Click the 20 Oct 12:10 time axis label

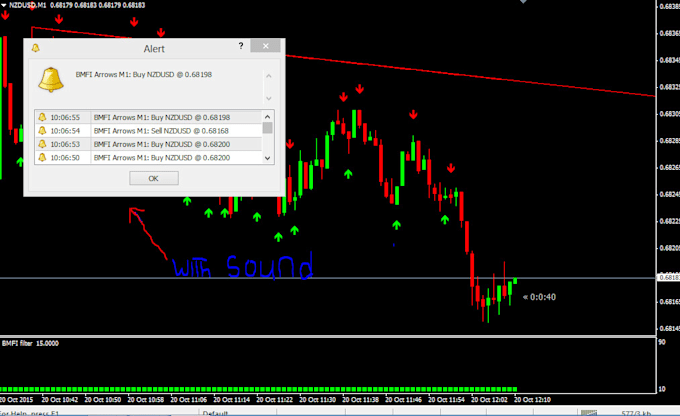click(533, 400)
